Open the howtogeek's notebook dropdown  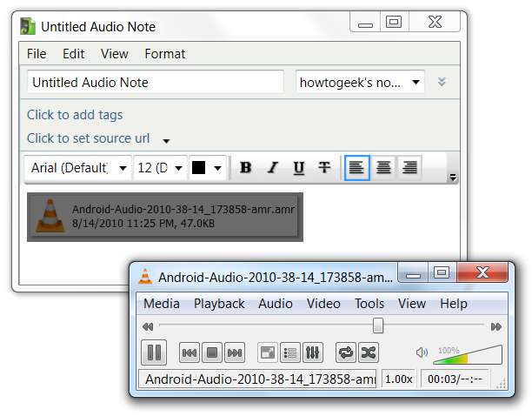[360, 82]
